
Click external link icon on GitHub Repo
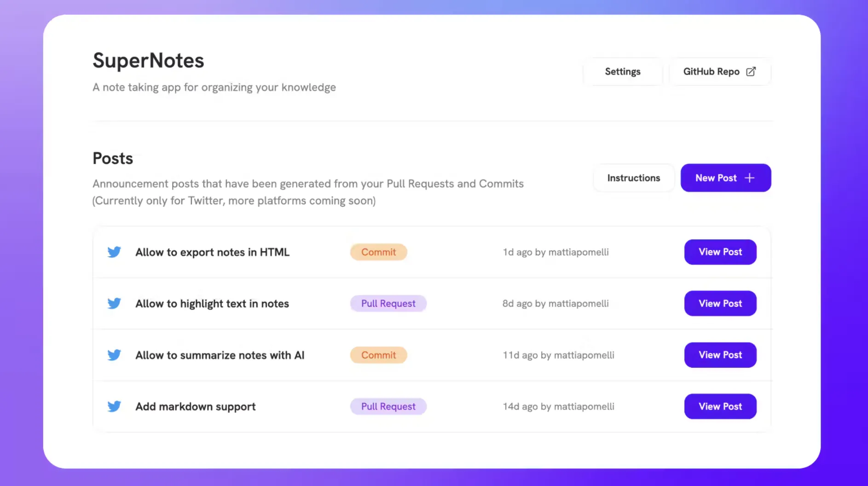click(751, 71)
